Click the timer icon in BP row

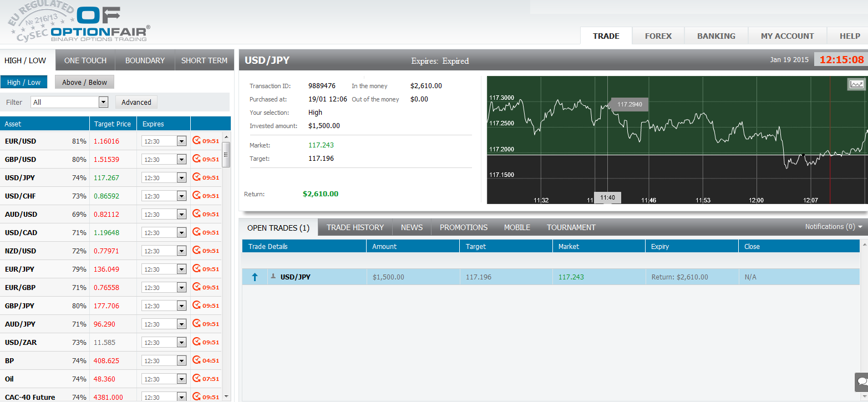pos(196,360)
